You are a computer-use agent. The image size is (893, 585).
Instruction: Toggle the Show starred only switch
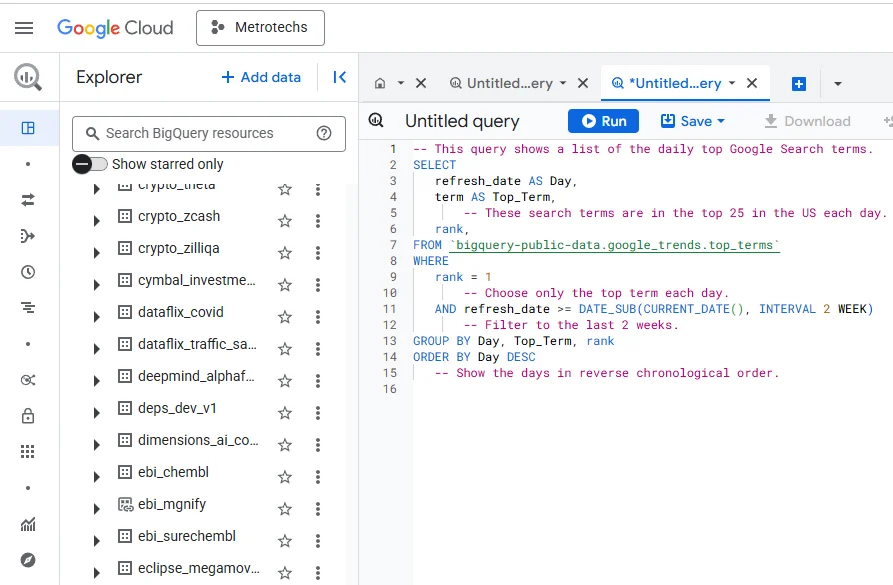coord(81,163)
